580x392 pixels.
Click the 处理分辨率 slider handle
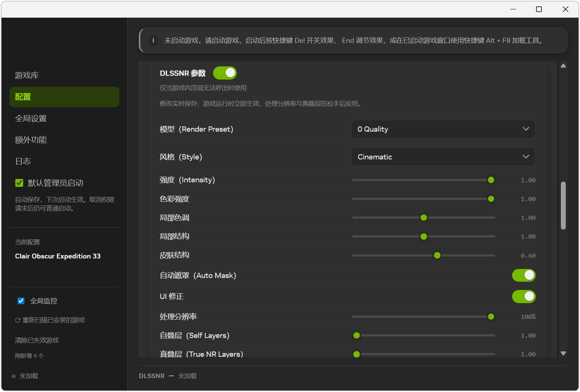(491, 317)
